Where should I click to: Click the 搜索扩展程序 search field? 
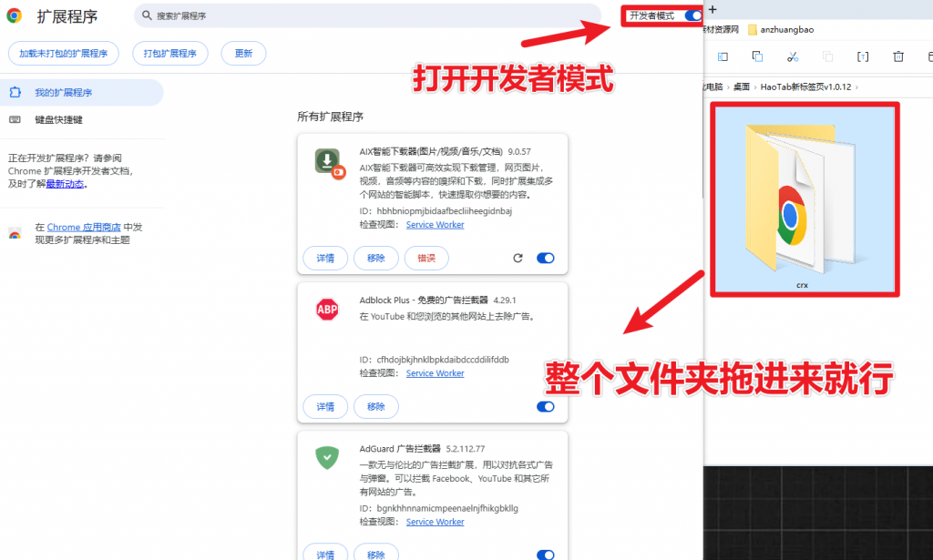click(x=364, y=16)
